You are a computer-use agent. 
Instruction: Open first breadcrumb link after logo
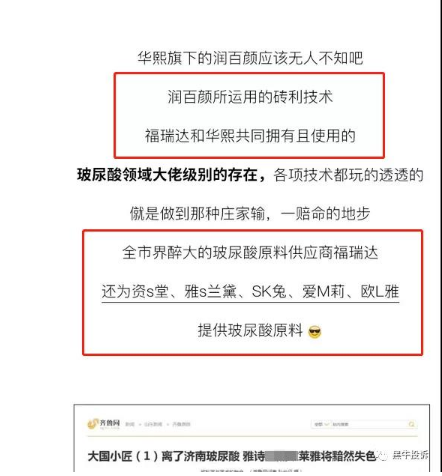click(130, 424)
